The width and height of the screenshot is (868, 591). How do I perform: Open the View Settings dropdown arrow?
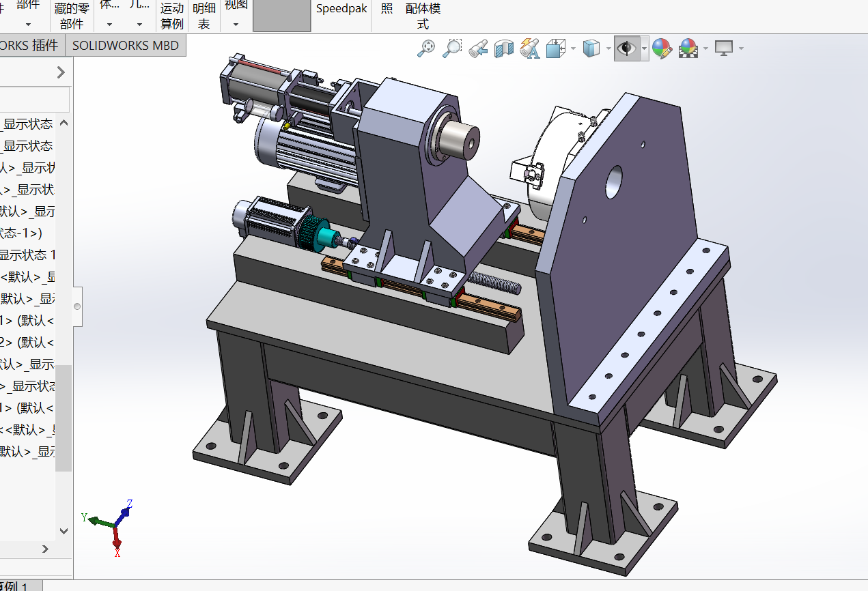click(x=741, y=48)
